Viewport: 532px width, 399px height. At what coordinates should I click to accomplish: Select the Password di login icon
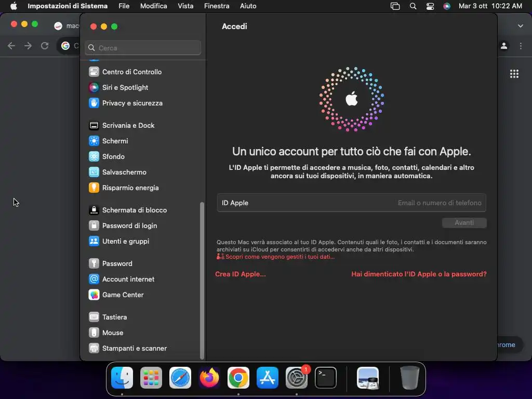tap(94, 226)
